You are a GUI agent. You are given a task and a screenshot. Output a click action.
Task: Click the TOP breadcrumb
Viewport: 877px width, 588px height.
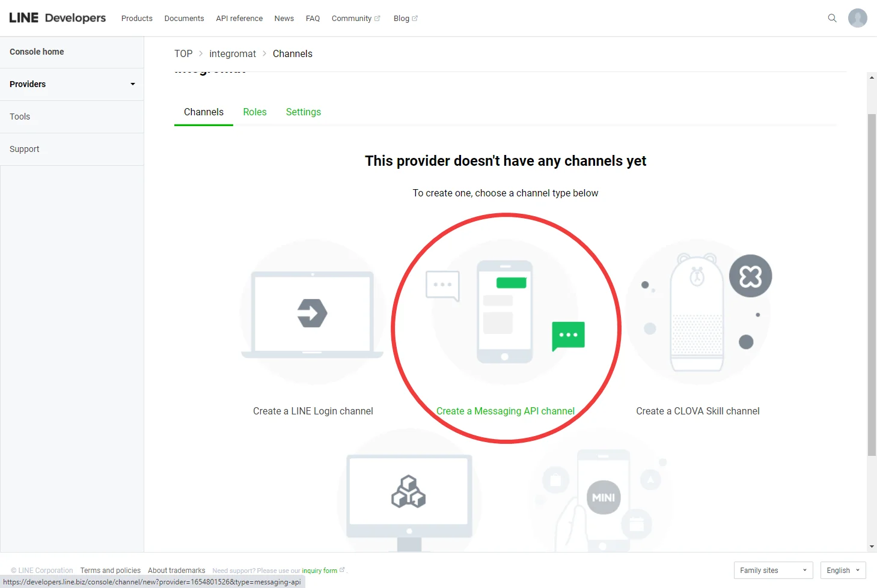(x=183, y=53)
